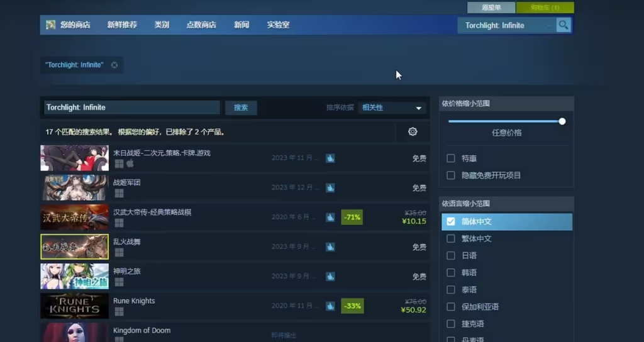Open the 新闻 news tab
The image size is (644, 342).
(x=241, y=25)
